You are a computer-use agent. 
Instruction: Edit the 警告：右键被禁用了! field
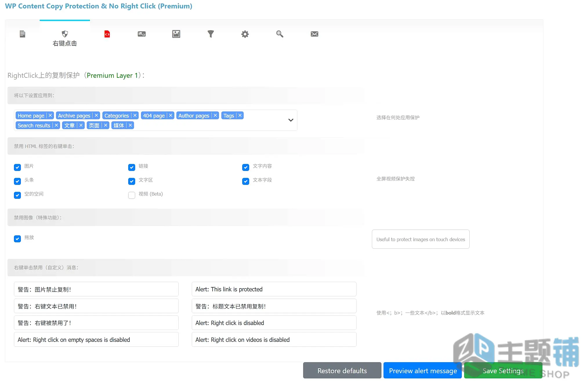tap(96, 323)
